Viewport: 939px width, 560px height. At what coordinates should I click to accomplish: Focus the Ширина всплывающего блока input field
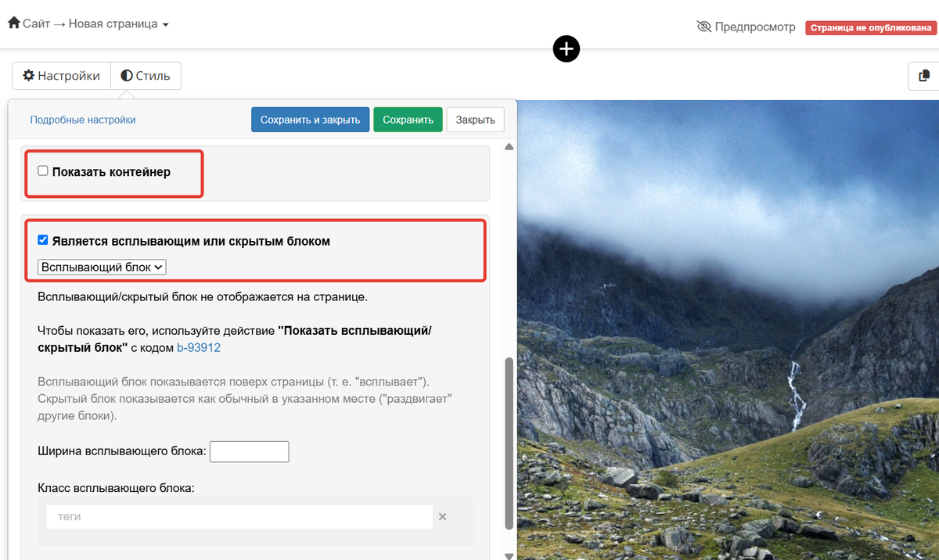tap(250, 451)
